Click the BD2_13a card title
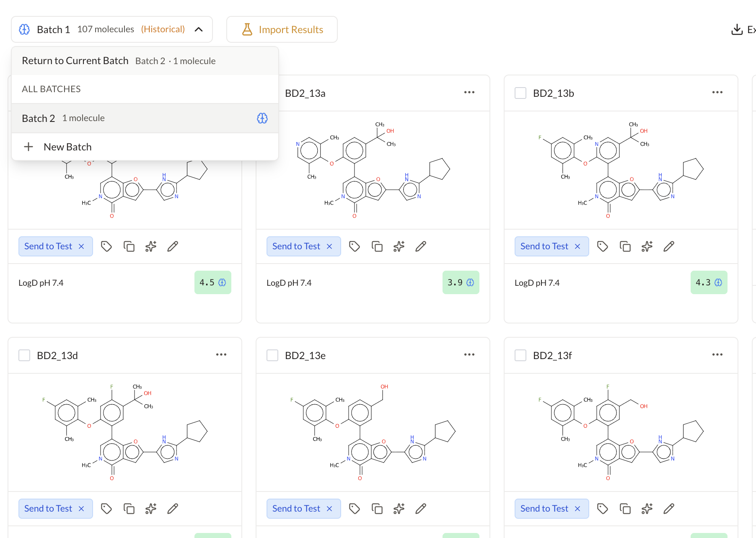This screenshot has width=756, height=538. point(305,93)
